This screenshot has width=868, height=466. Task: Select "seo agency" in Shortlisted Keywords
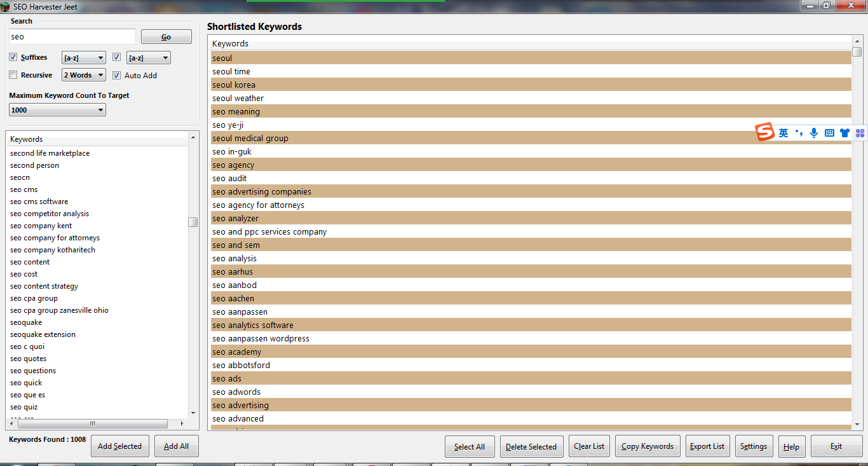tap(233, 165)
